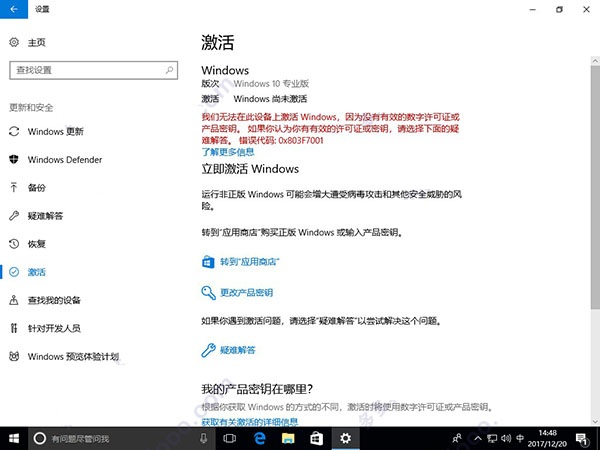
Task: Open 恢复 recovery settings
Action: tap(36, 244)
